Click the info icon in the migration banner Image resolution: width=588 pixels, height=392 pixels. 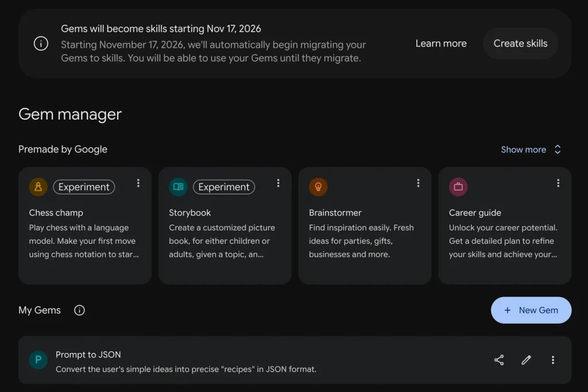point(41,44)
